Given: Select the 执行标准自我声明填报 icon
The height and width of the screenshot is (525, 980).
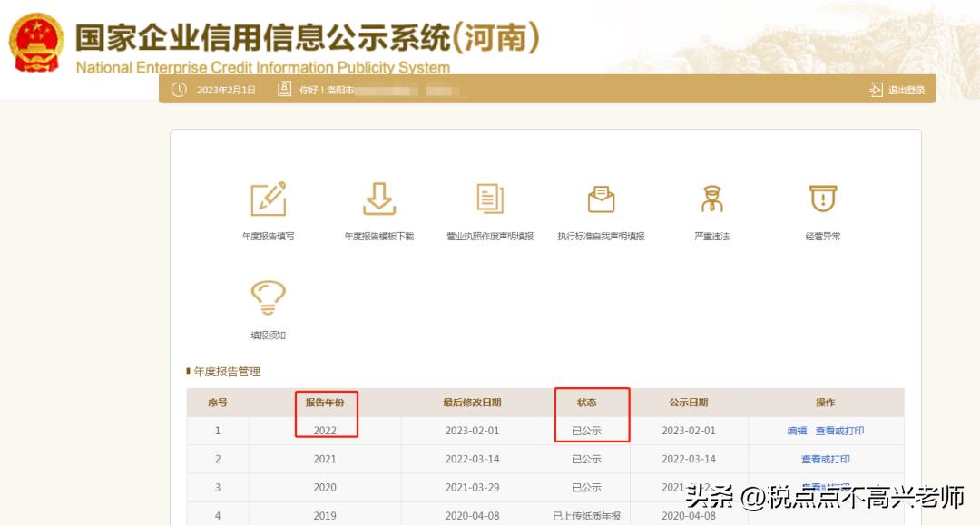Looking at the screenshot, I should point(601,199).
